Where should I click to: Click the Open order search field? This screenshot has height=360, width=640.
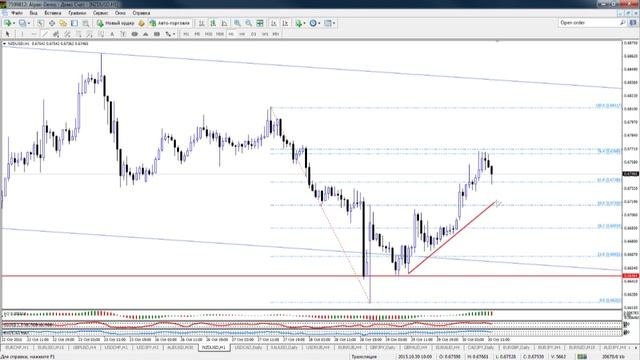click(x=589, y=23)
